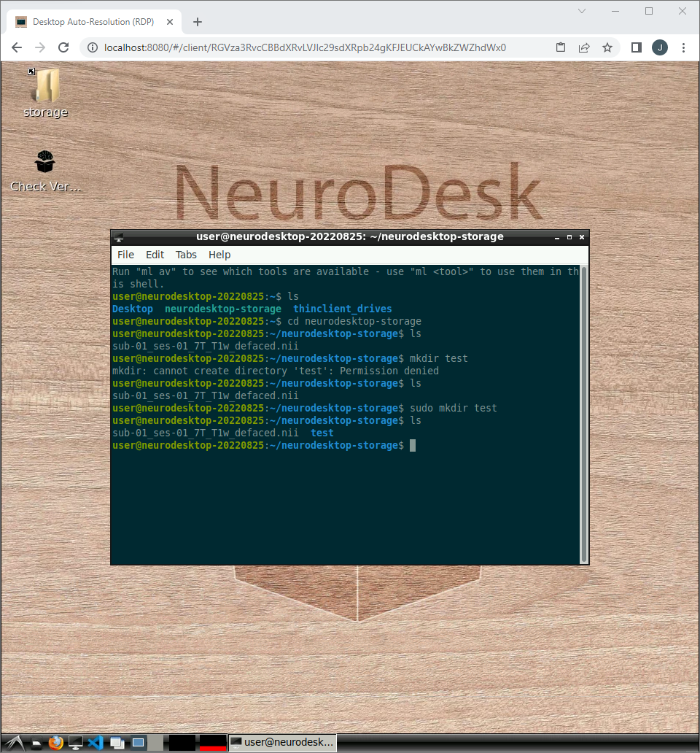This screenshot has width=700, height=753.
Task: Open the Tabs menu in the terminal
Action: (x=186, y=255)
